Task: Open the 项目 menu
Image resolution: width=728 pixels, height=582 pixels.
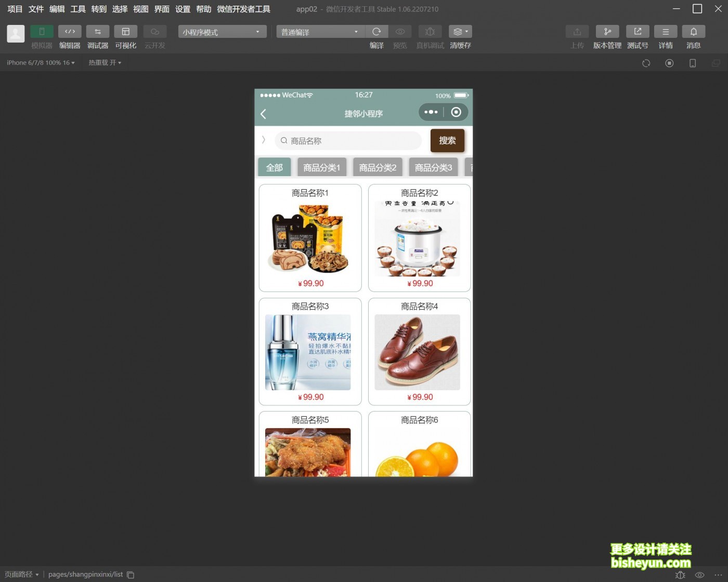Action: 15,9
